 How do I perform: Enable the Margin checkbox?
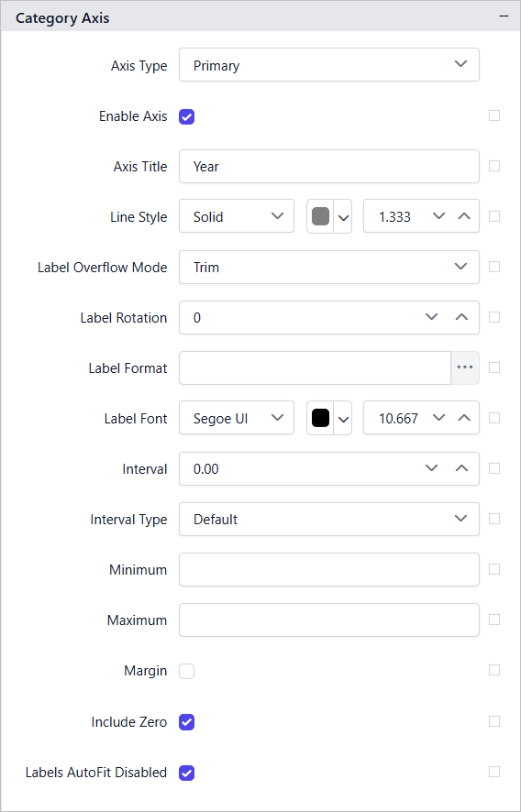coord(186,672)
